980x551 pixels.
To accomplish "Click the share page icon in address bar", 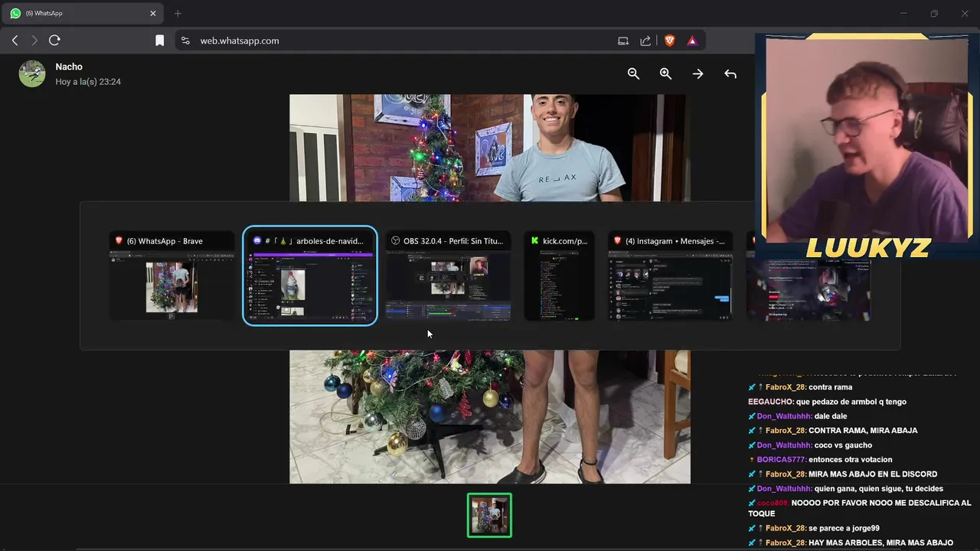I will pos(645,41).
